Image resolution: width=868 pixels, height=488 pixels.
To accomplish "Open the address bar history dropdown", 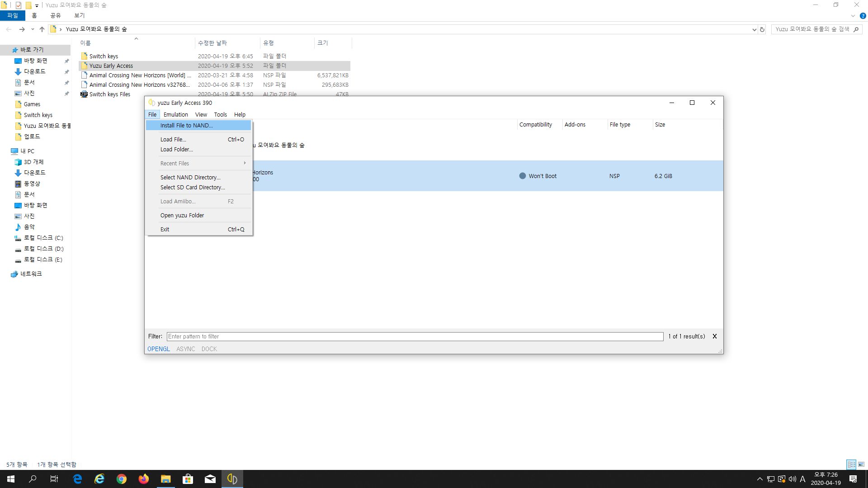I will [x=754, y=29].
